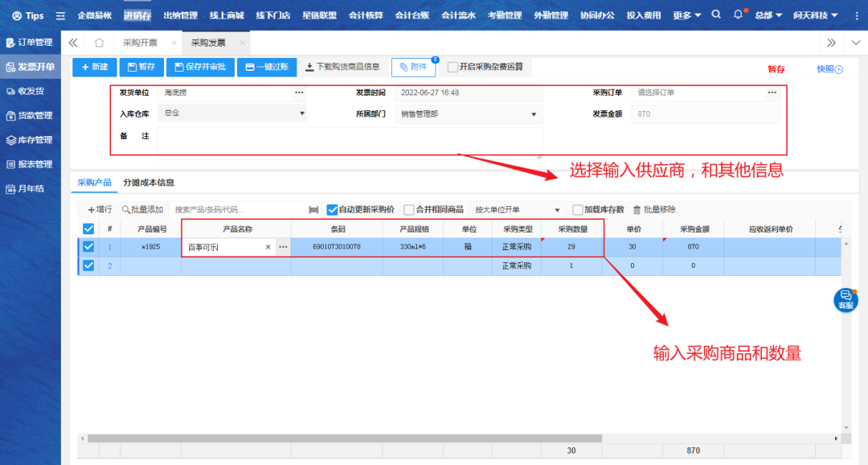The width and height of the screenshot is (868, 465).
Task: Click the 附件 attachment paperclip button
Action: [x=413, y=68]
